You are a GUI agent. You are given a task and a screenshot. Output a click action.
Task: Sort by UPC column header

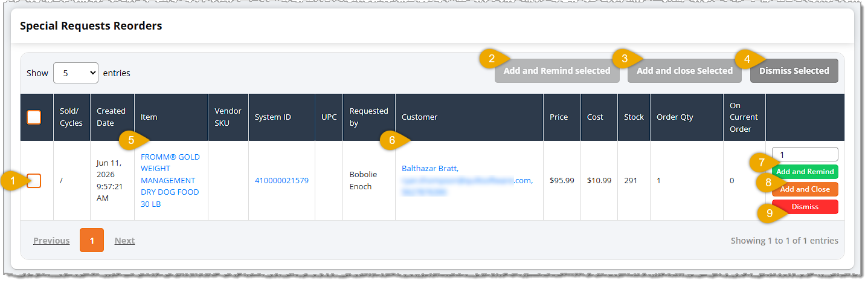[x=329, y=117]
